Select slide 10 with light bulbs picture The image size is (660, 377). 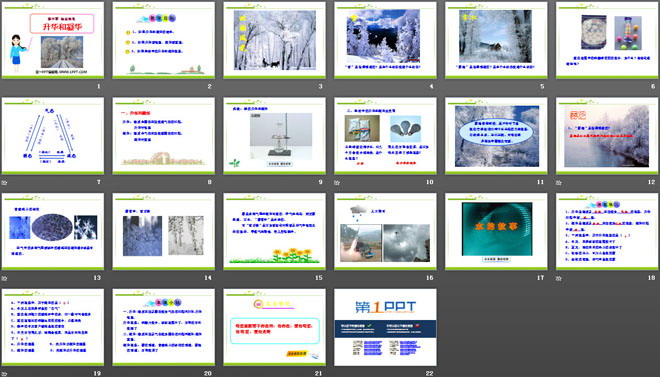(x=386, y=136)
